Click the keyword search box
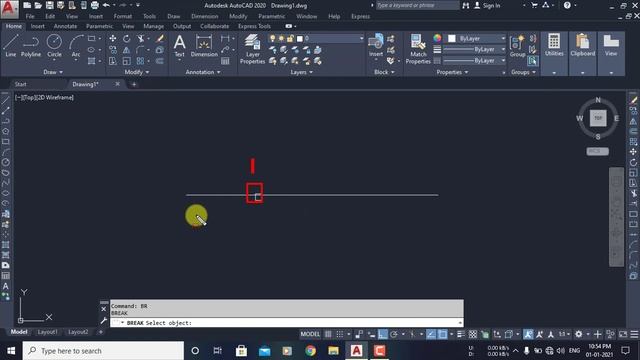The height and width of the screenshot is (360, 640). tap(417, 5)
